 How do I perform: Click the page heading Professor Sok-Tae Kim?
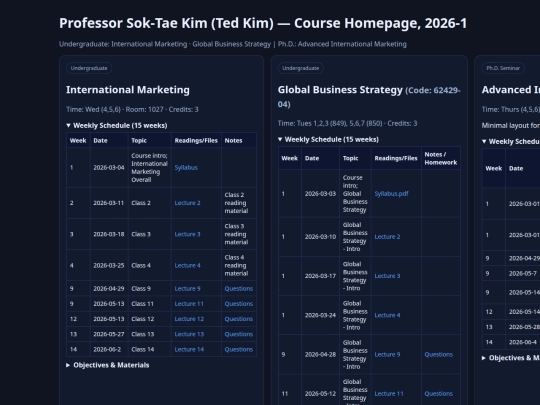point(263,23)
